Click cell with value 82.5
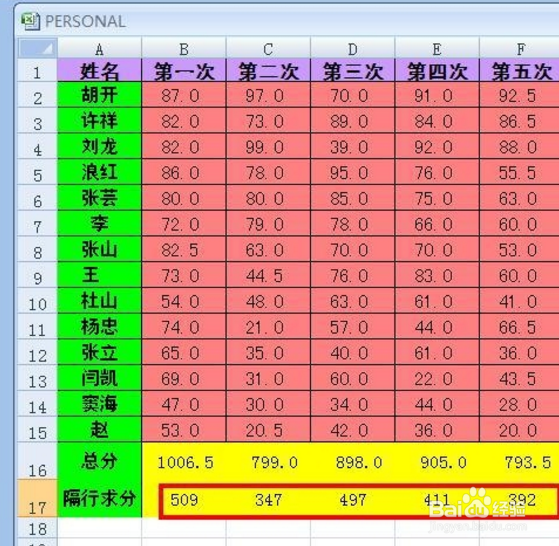 184,249
